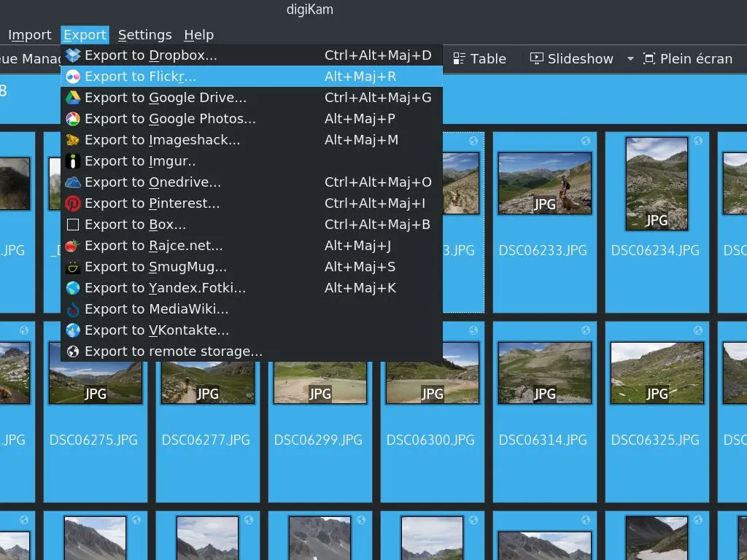Select the Pinterest icon in the Export menu
The image size is (747, 560).
coord(73,203)
